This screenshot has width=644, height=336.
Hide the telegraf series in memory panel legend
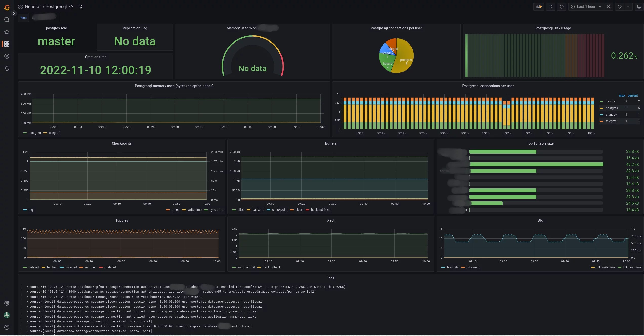tap(54, 133)
